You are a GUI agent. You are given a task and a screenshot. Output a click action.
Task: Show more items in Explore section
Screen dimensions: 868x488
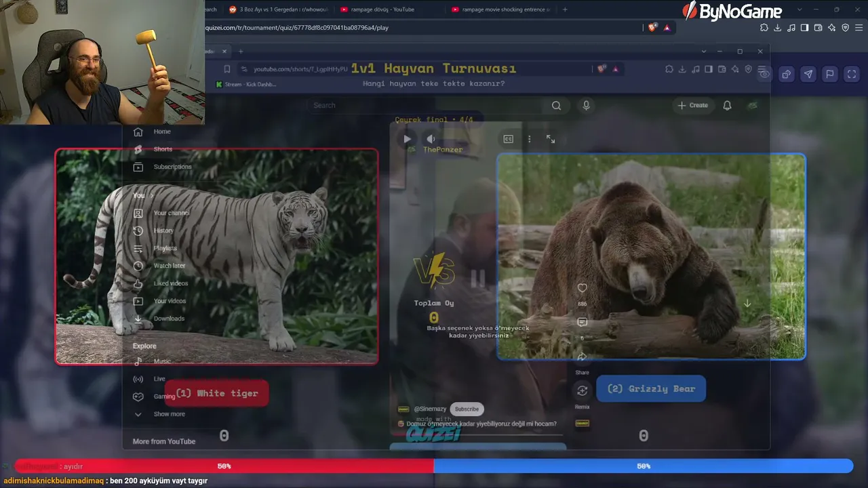point(159,414)
